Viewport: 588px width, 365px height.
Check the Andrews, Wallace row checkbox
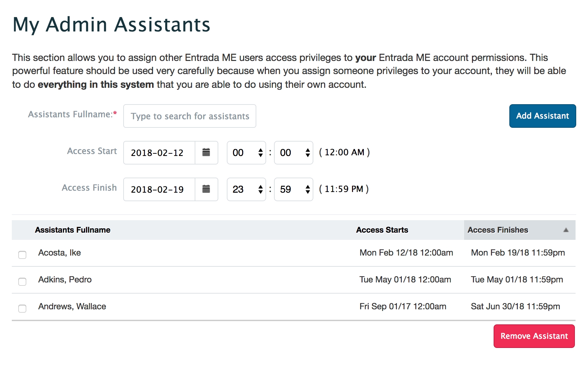(22, 309)
